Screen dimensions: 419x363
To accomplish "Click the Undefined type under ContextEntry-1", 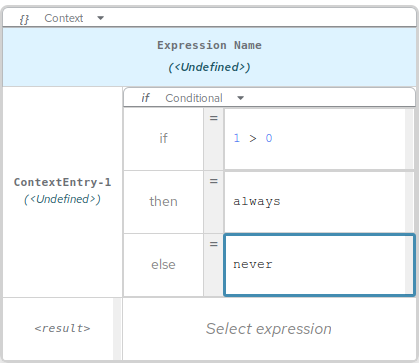I will click(x=62, y=199).
